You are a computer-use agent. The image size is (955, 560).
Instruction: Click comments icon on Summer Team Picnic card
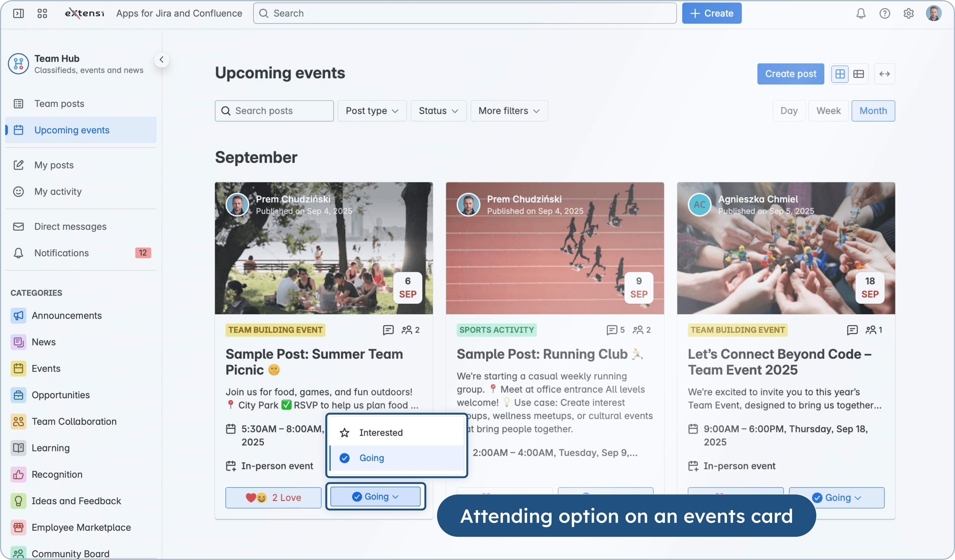click(x=388, y=330)
